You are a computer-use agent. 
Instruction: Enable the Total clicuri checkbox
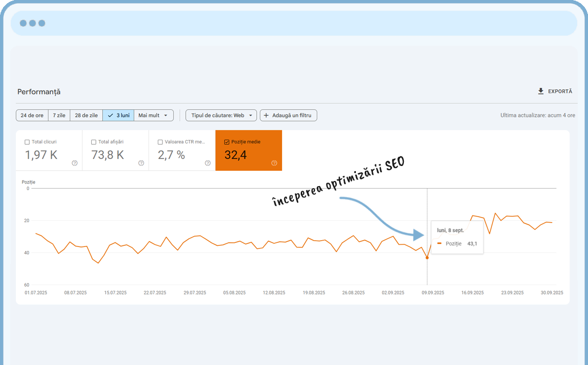pos(27,141)
